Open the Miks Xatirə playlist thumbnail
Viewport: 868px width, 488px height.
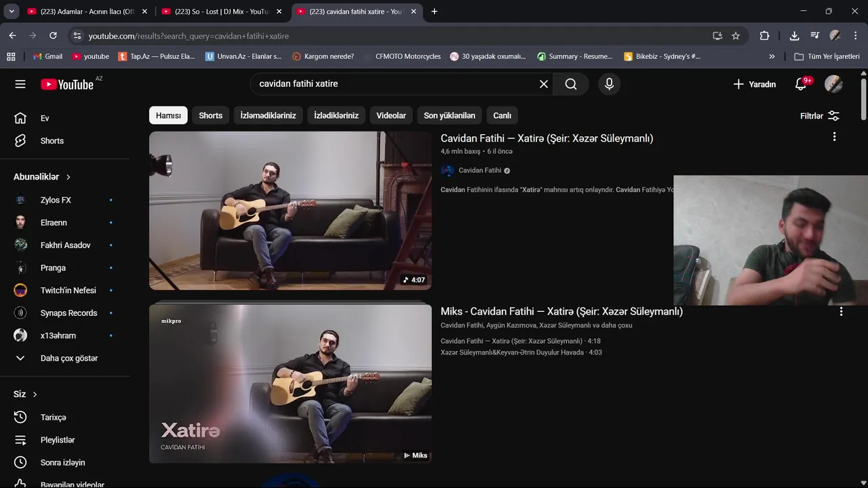[290, 384]
